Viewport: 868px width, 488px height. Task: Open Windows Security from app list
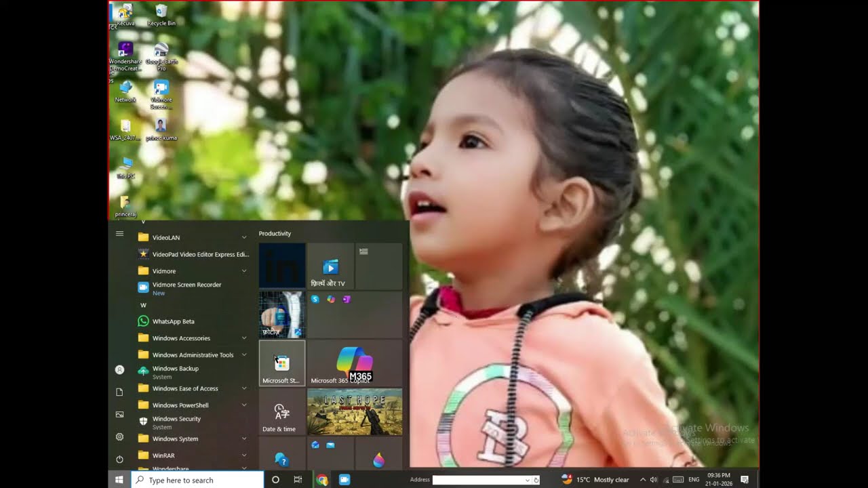point(193,422)
